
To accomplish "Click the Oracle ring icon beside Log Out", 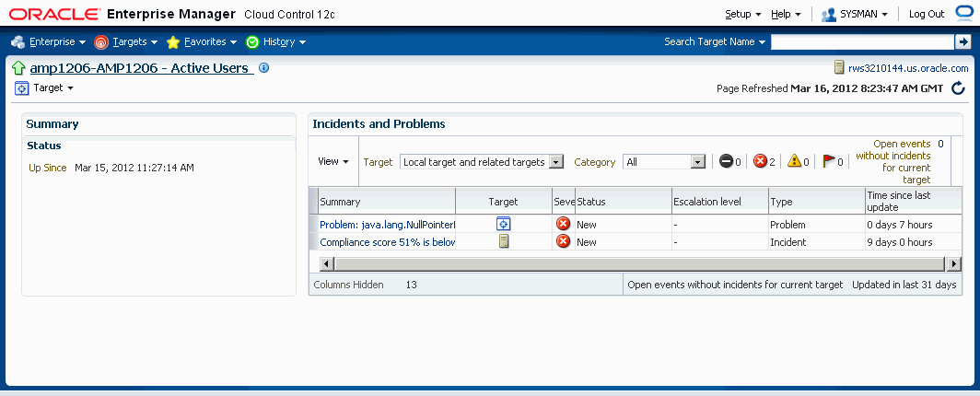I will click(x=965, y=13).
